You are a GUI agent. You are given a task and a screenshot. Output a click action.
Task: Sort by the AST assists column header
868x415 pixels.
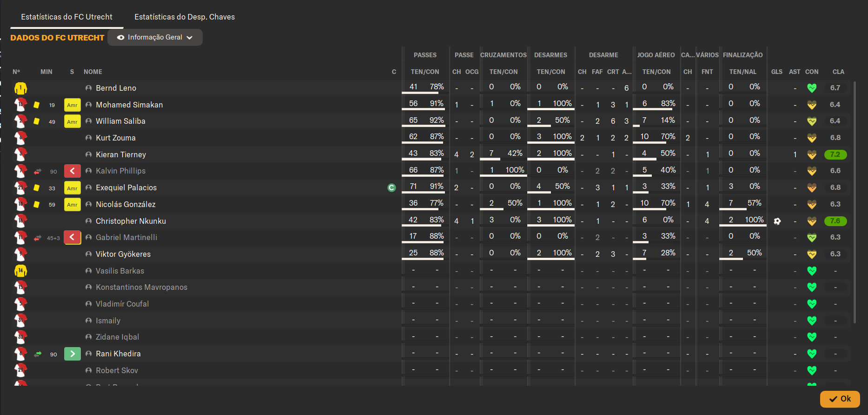coord(795,72)
